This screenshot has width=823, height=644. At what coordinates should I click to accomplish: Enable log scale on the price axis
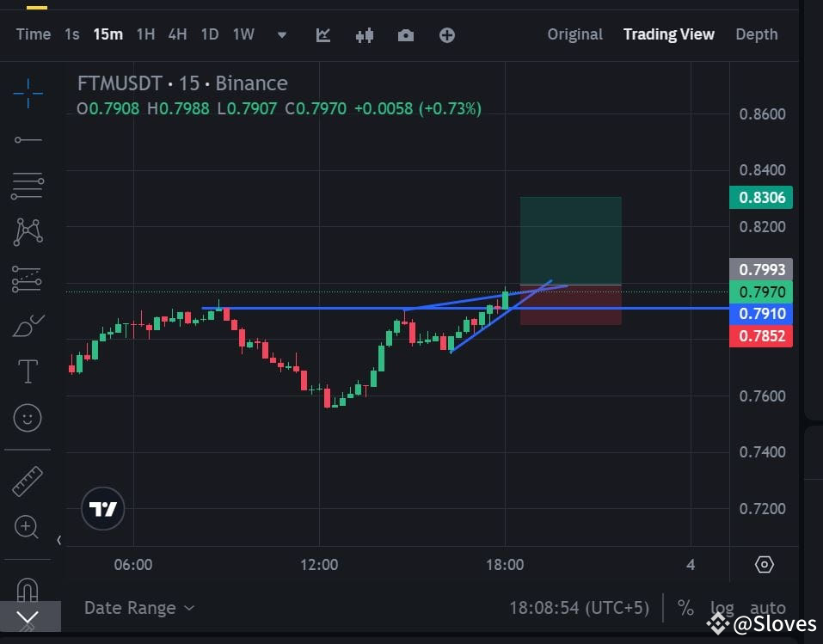722,608
